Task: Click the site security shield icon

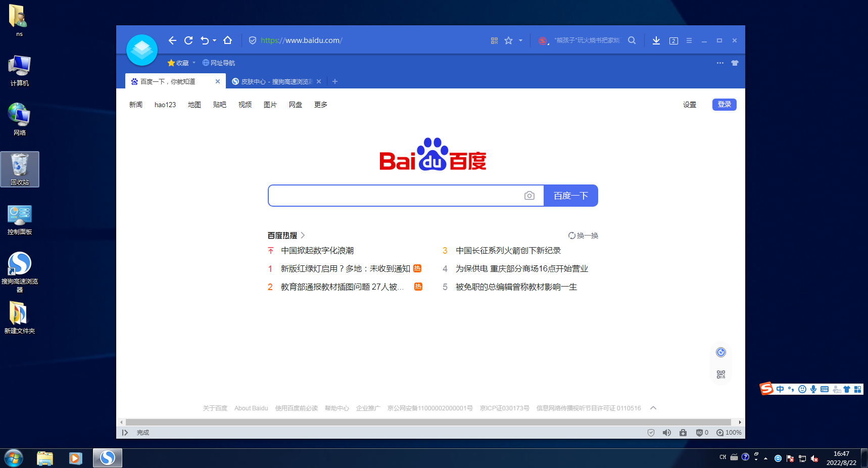Action: pos(253,40)
